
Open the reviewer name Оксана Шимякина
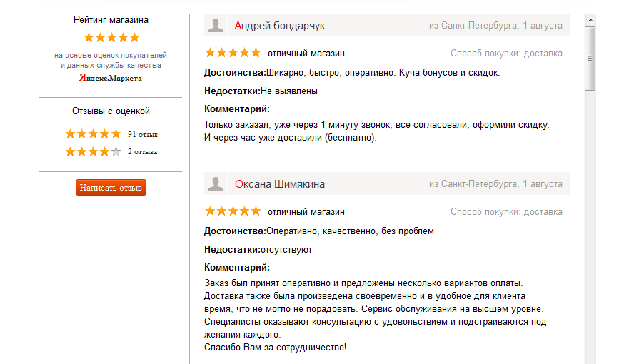[279, 184]
